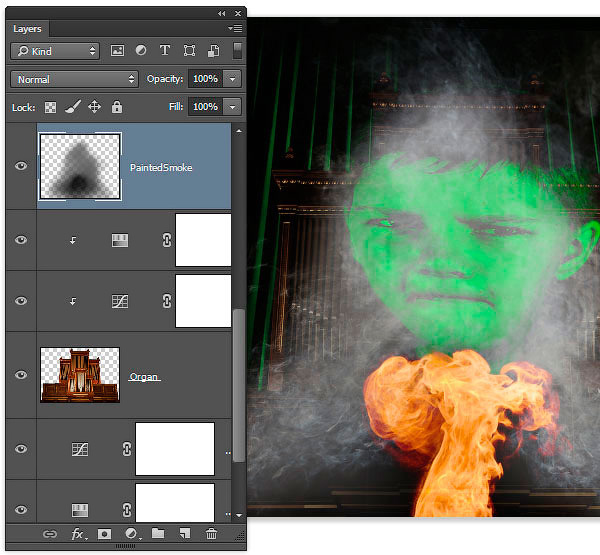
Task: Click the PaintedSmoke layer name
Action: coord(161,168)
